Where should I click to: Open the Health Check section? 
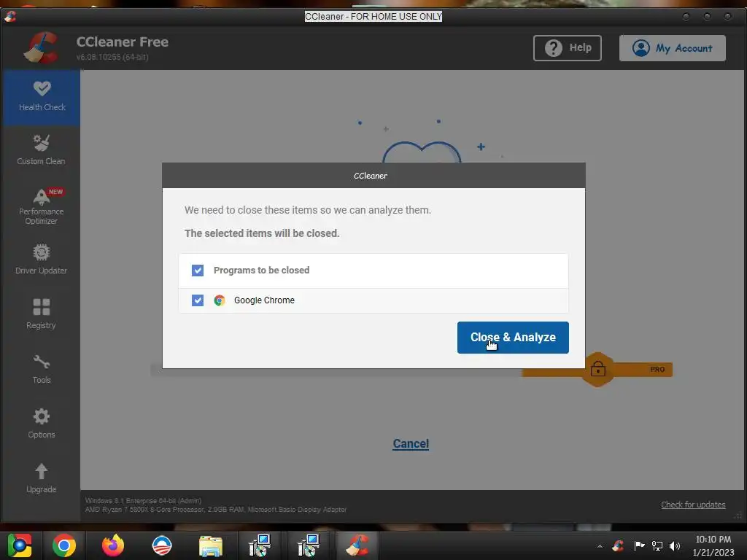(x=42, y=97)
